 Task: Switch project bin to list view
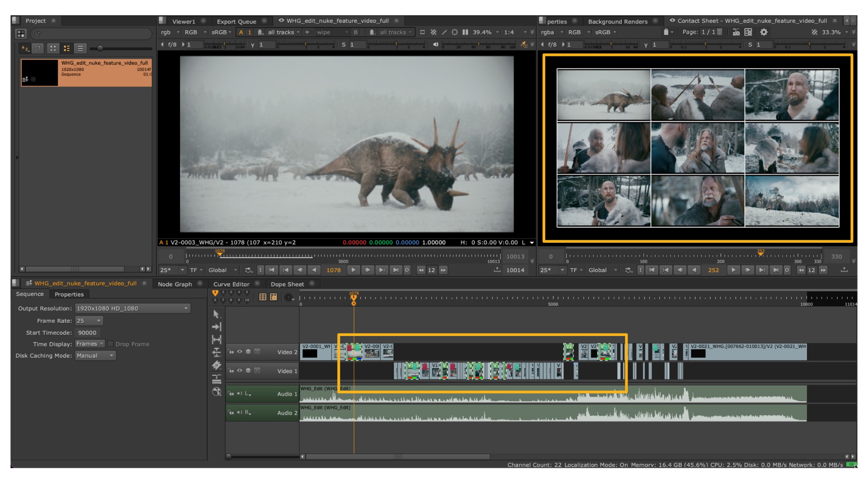(x=80, y=49)
